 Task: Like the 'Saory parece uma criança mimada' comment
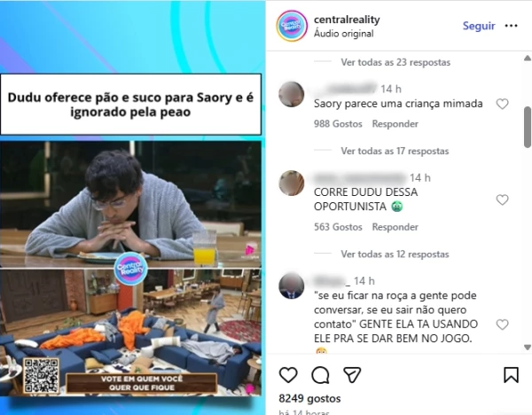[x=502, y=104]
